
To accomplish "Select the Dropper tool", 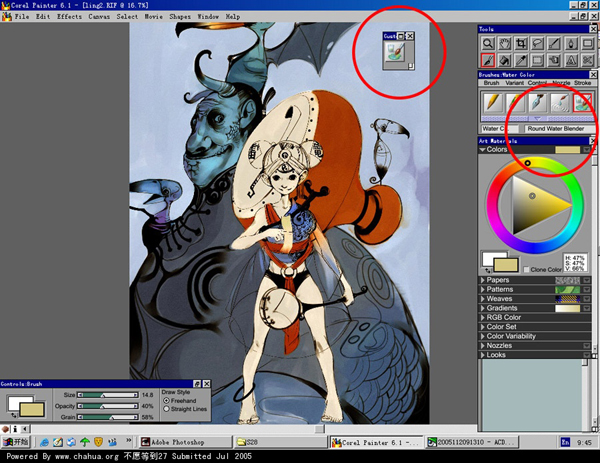I will pos(521,60).
